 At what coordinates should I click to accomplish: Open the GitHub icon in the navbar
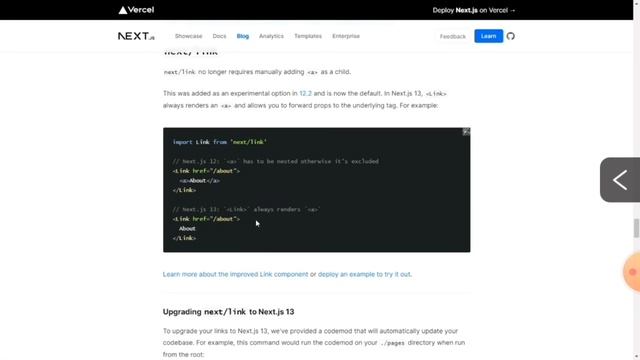(510, 36)
